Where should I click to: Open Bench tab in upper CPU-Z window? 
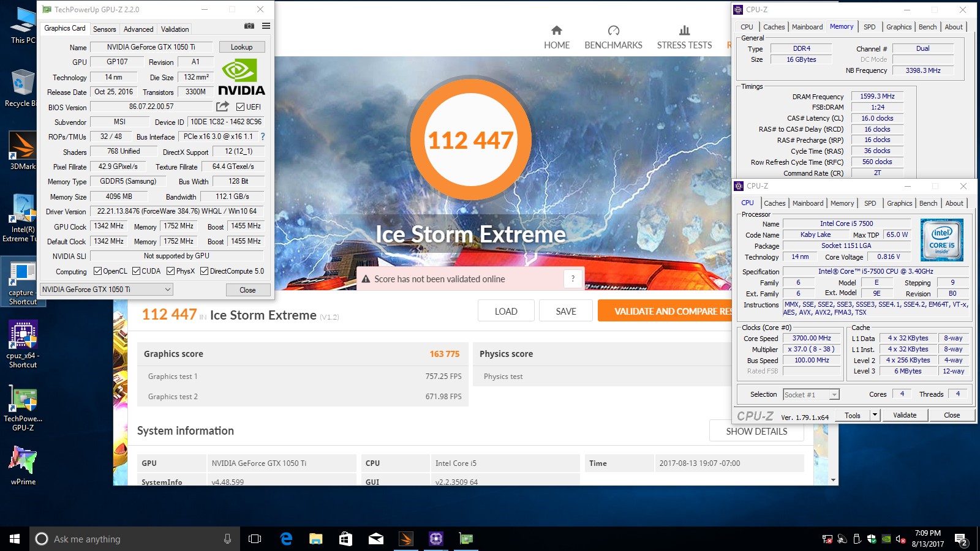point(927,27)
